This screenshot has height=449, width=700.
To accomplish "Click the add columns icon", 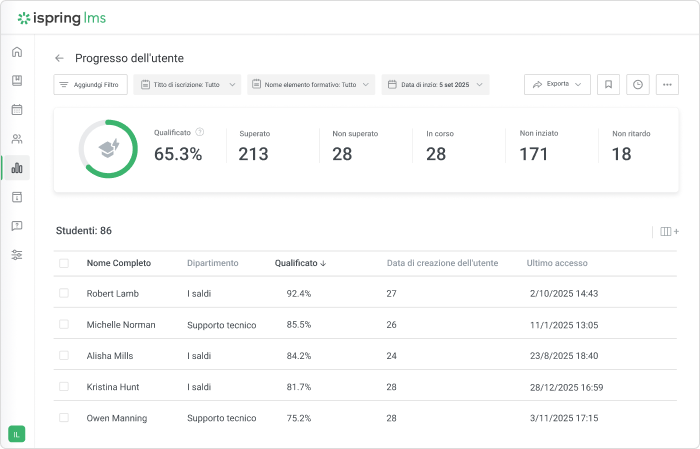I will click(669, 232).
